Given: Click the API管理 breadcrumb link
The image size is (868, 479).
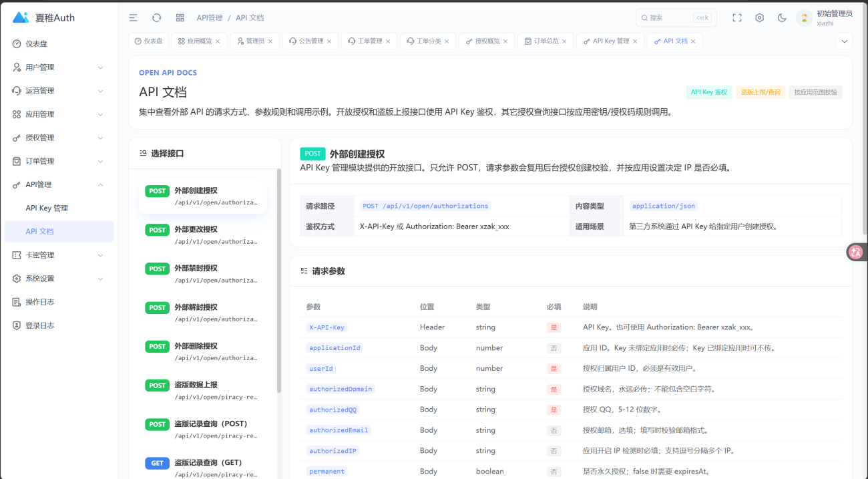Looking at the screenshot, I should coord(210,18).
